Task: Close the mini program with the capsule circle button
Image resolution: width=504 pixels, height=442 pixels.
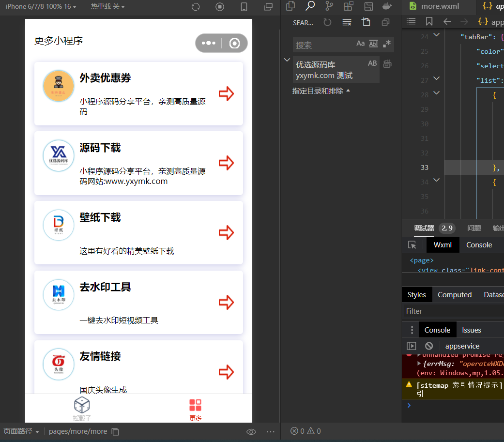Action: (x=235, y=43)
